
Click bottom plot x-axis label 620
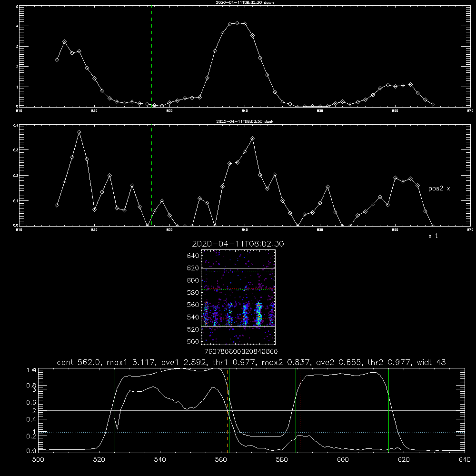click(404, 460)
